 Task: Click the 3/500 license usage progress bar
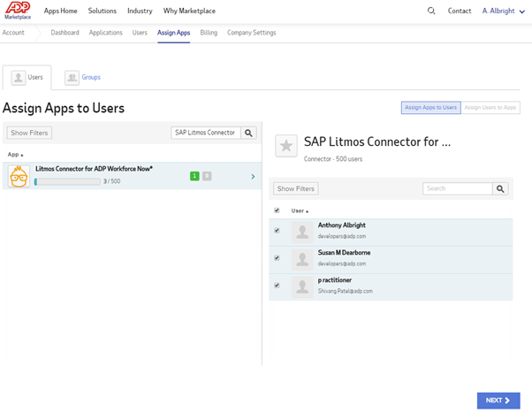(67, 181)
